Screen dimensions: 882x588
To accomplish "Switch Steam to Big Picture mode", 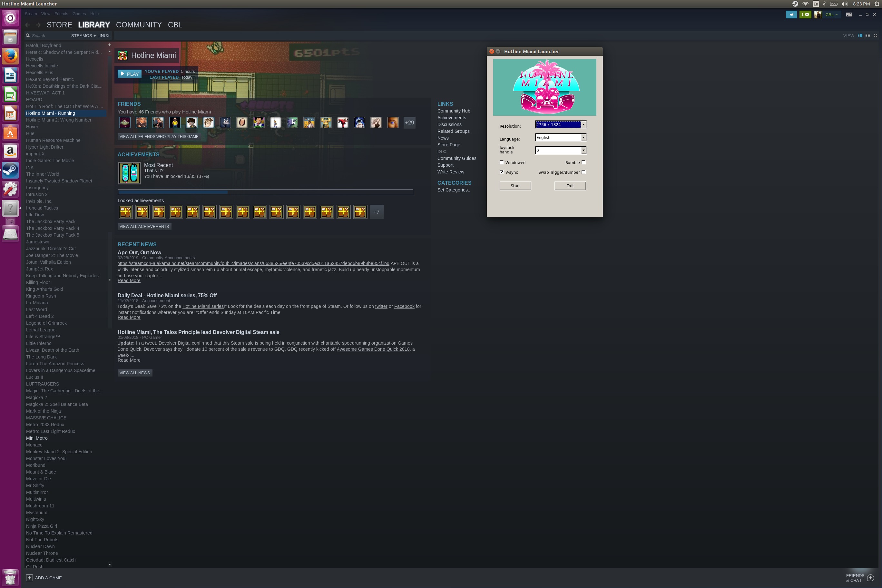I will click(849, 15).
